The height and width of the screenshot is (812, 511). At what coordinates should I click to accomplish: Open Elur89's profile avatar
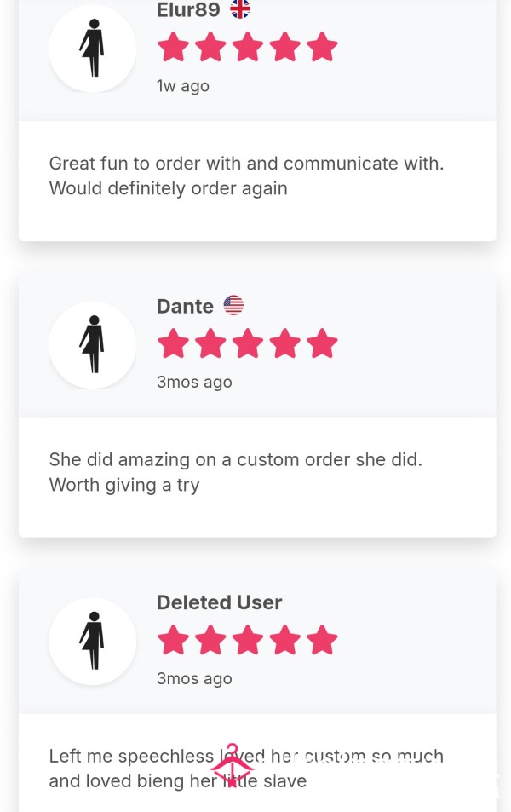[x=93, y=49]
